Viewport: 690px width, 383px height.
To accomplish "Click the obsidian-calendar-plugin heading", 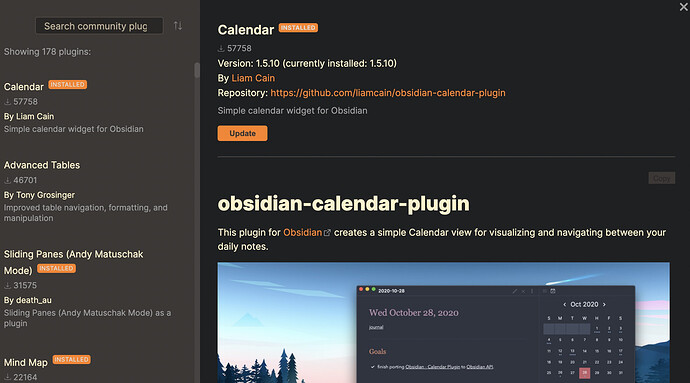I will [x=343, y=204].
